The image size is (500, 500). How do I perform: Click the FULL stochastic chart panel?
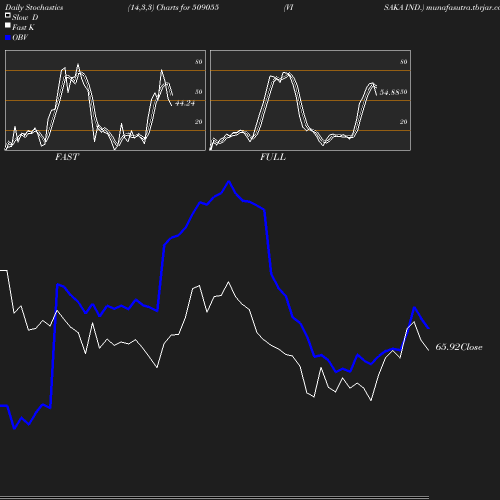[310, 100]
